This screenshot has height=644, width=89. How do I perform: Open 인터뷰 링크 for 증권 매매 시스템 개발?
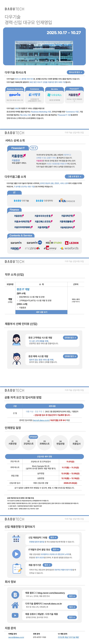click(x=70, y=356)
